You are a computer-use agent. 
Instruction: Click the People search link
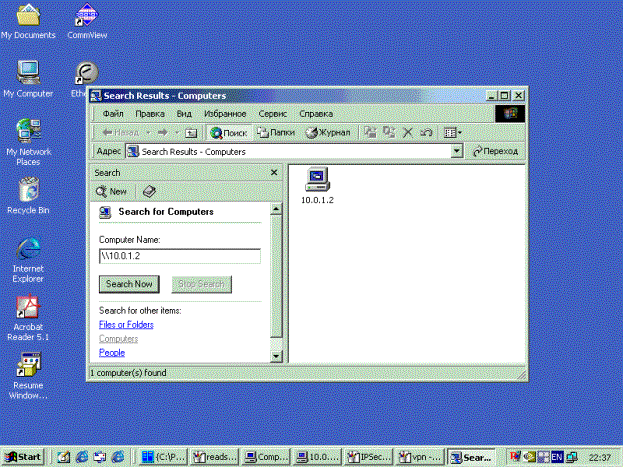pyautogui.click(x=112, y=353)
